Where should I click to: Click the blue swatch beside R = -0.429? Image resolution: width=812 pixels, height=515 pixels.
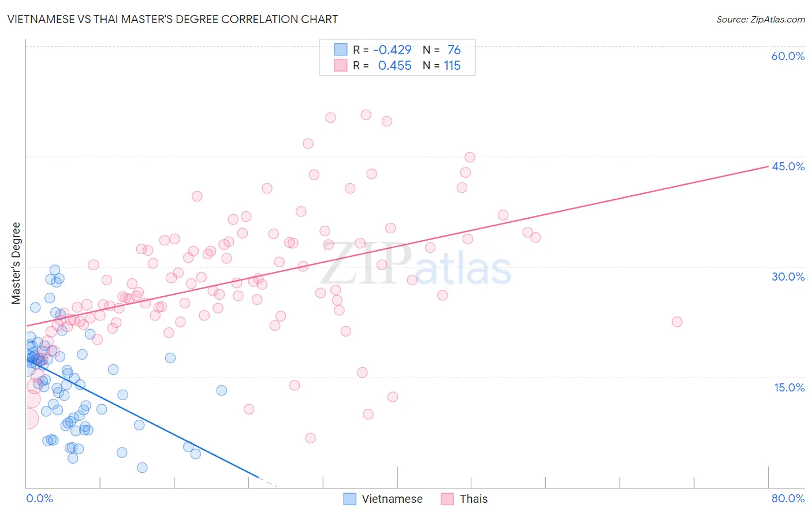[341, 50]
